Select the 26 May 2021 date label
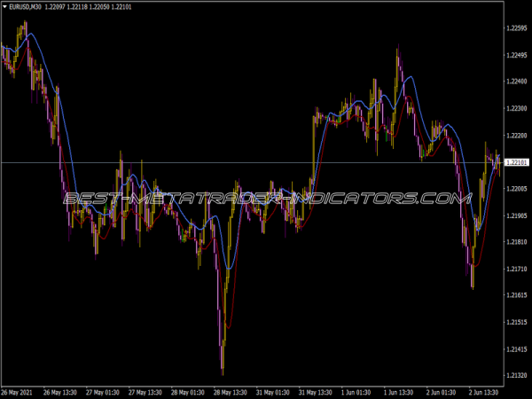The height and width of the screenshot is (399, 532). pos(20,391)
